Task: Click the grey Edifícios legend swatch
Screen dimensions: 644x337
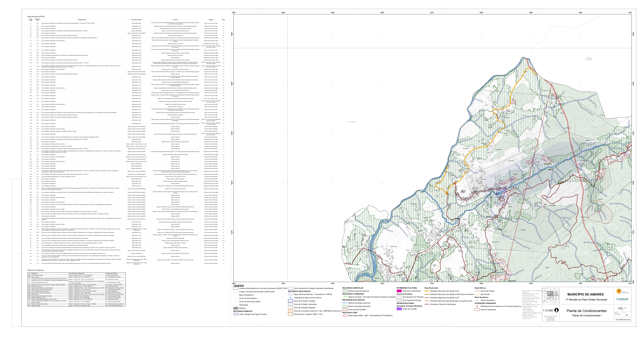Action: coord(236,308)
